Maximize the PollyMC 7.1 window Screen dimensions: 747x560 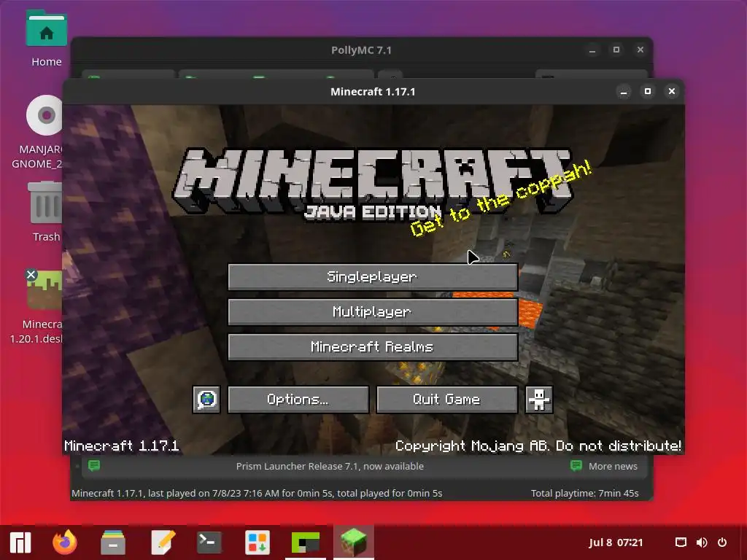(616, 50)
